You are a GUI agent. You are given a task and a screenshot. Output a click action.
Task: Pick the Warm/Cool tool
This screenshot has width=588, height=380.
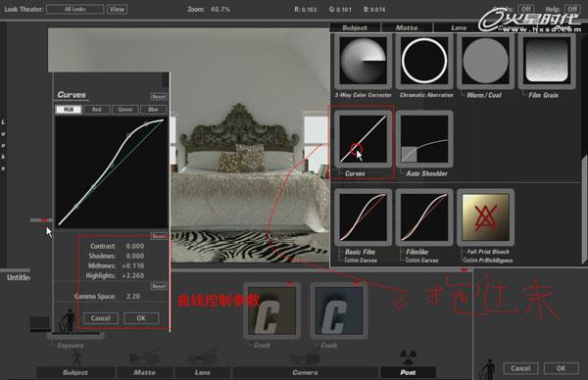486,61
